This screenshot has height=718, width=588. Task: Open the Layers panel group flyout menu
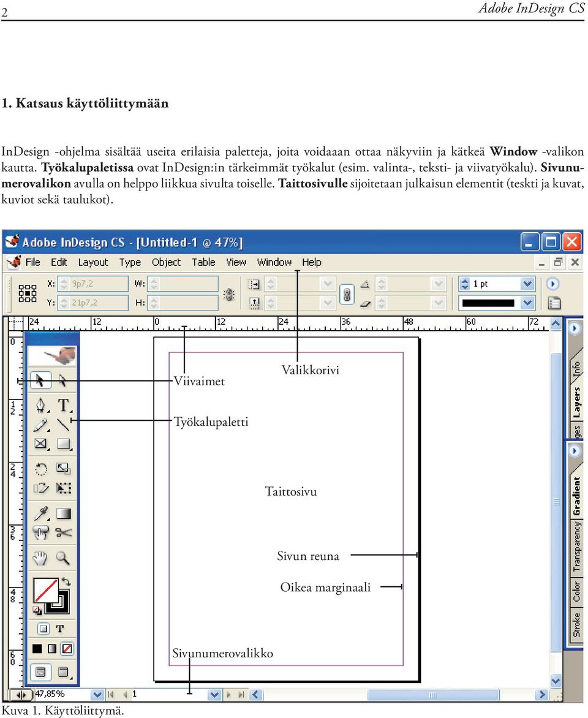point(575,328)
